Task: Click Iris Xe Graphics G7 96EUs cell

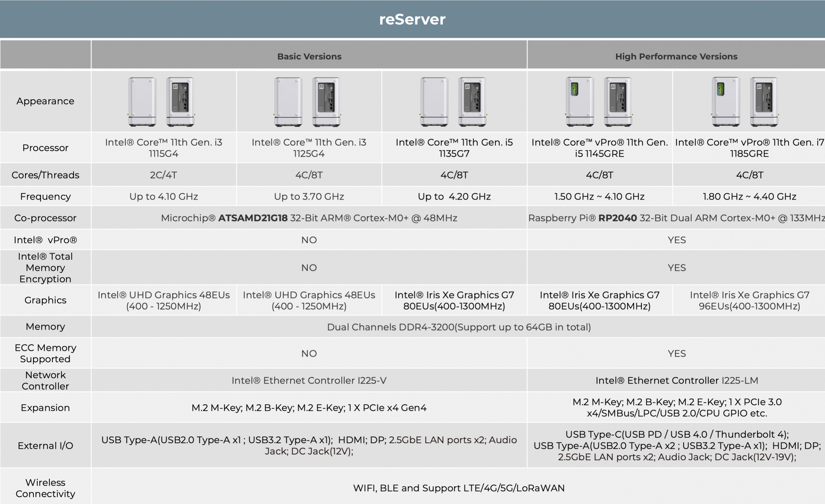Action: (749, 301)
